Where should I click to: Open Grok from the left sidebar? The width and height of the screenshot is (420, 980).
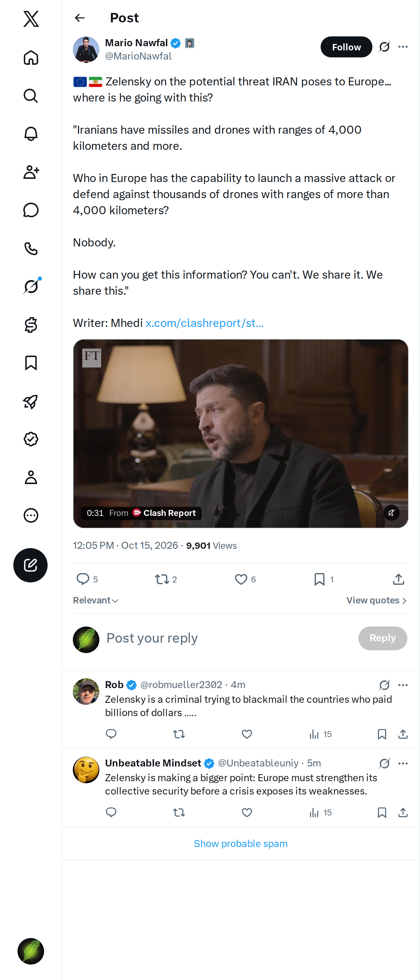[31, 286]
